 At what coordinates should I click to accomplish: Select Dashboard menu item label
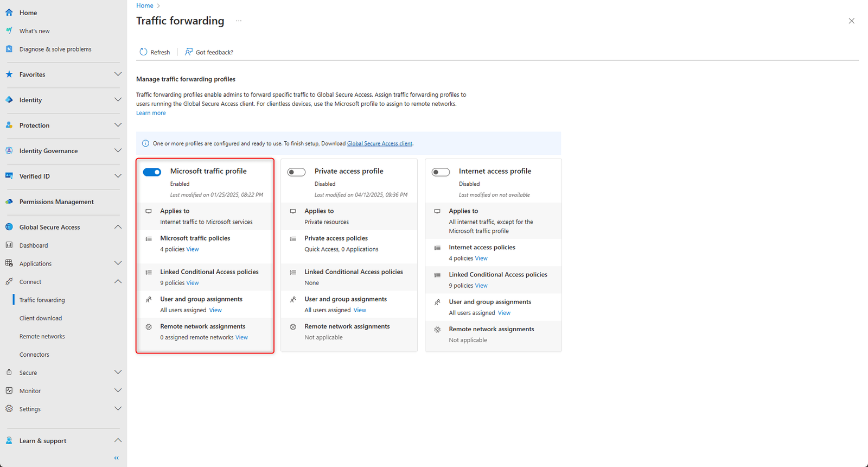[34, 245]
